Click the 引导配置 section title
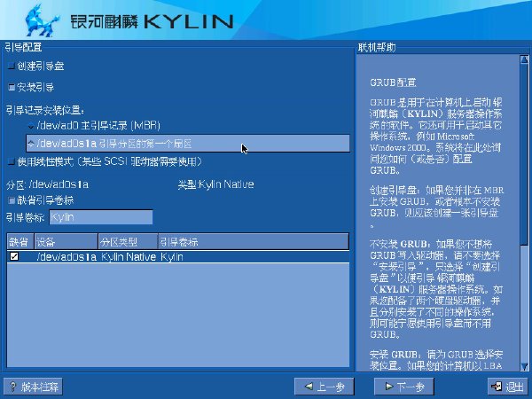 coord(23,47)
